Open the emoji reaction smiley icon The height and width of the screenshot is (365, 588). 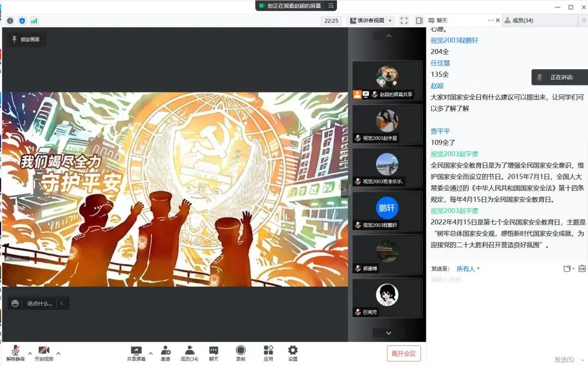[15, 303]
